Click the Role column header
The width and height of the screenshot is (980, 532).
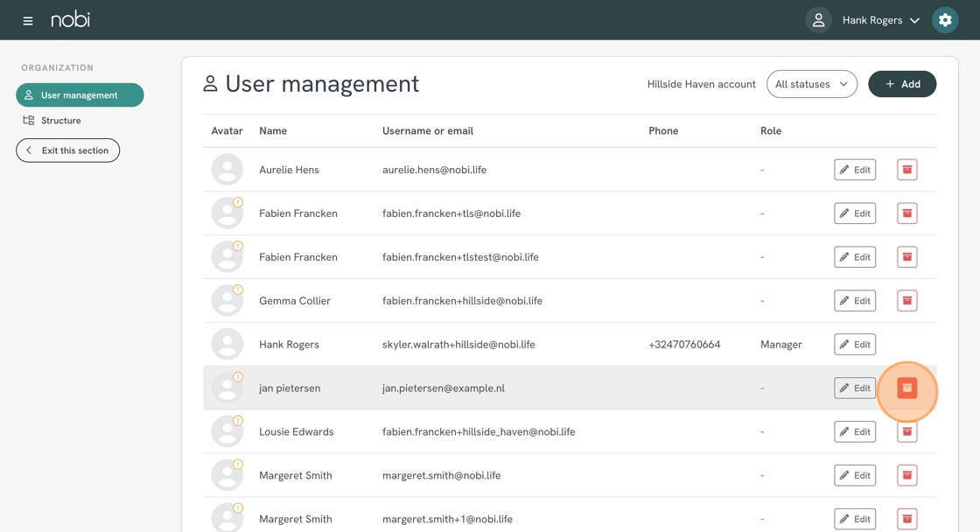pyautogui.click(x=771, y=130)
